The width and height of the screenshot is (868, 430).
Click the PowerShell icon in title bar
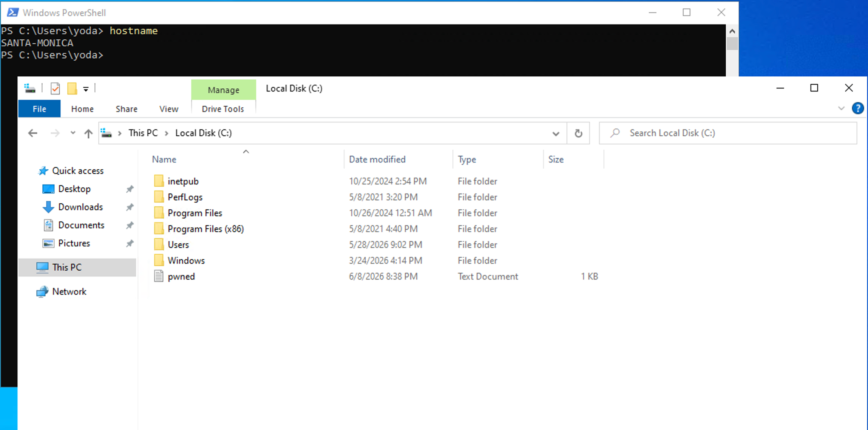pyautogui.click(x=12, y=12)
